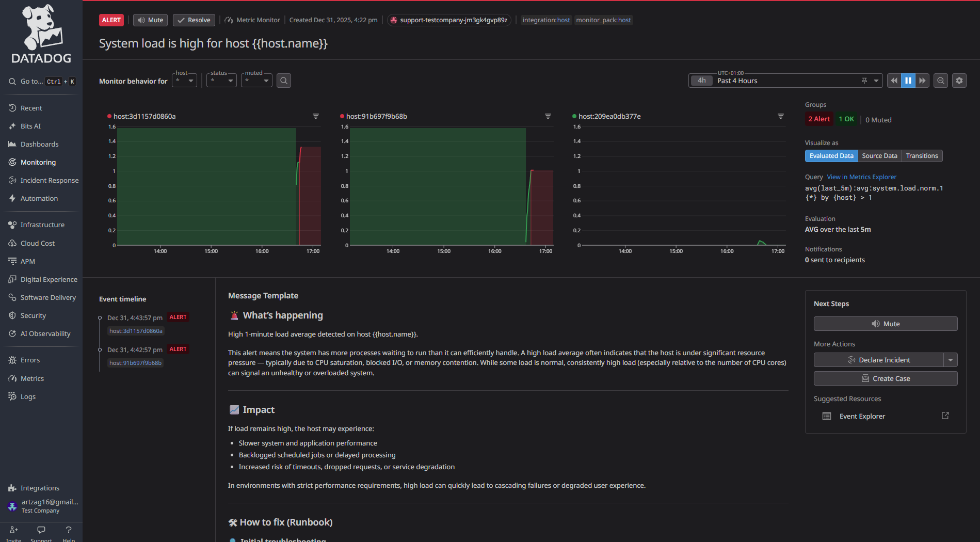Click the Dec 31, 4:42:57 pm timeline event

(x=135, y=349)
